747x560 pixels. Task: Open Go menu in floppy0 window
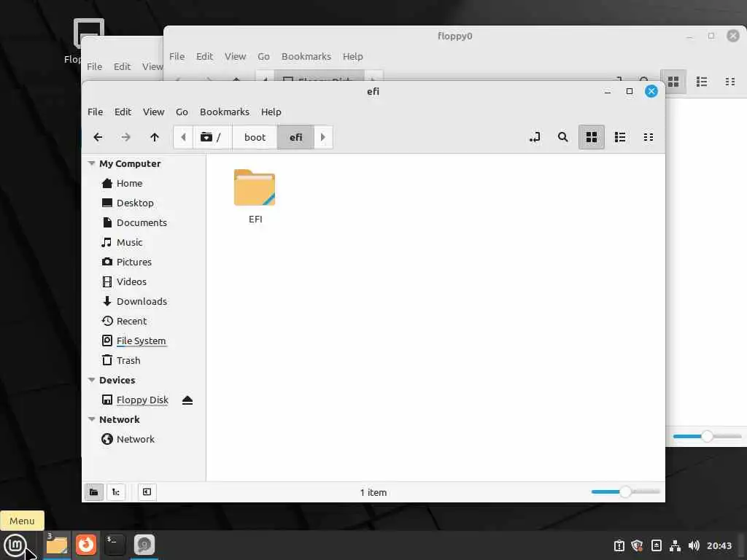263,56
